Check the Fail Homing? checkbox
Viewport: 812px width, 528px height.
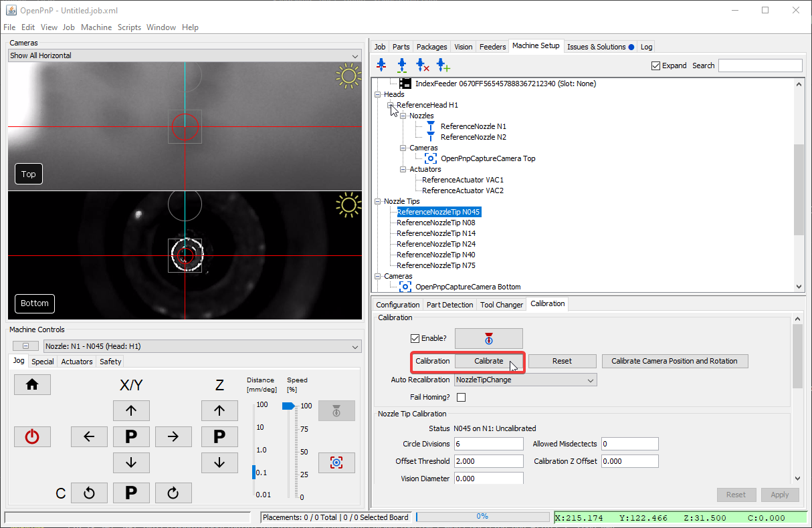pyautogui.click(x=461, y=397)
